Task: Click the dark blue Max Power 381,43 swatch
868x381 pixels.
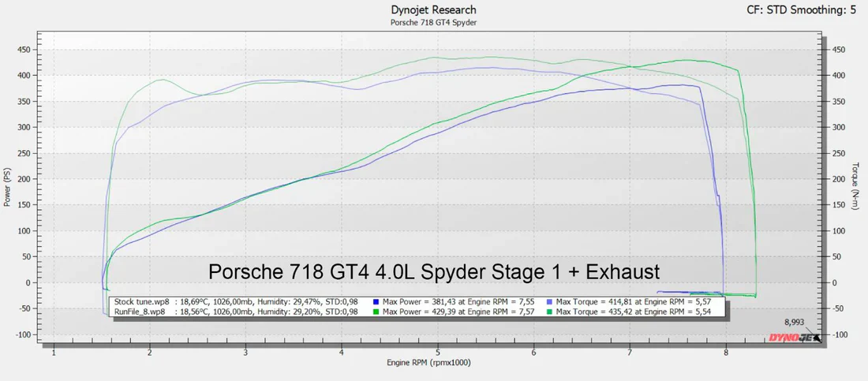Action: [x=376, y=302]
